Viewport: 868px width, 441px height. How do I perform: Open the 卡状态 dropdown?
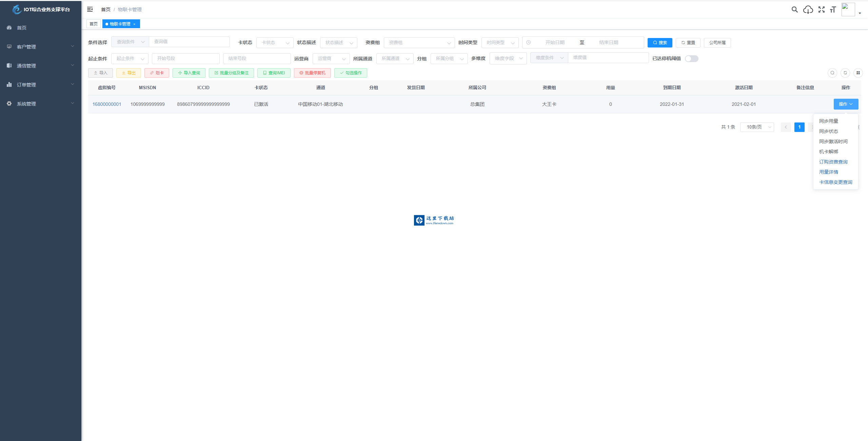275,42
